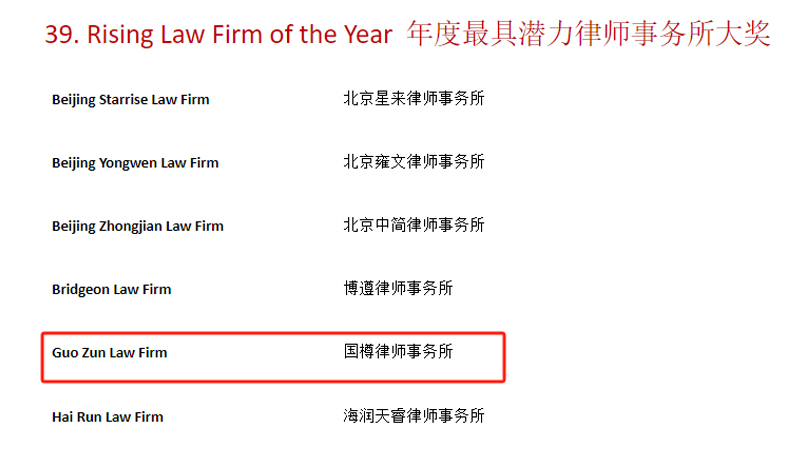800x450 pixels.
Task: Select the Beijing Zhongjian Law Firm entry
Action: point(138,226)
